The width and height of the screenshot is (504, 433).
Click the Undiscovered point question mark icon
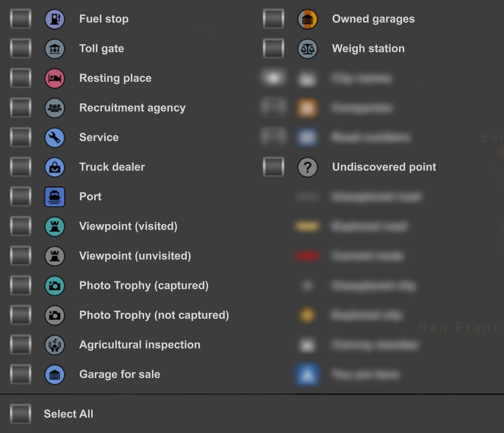point(307,167)
